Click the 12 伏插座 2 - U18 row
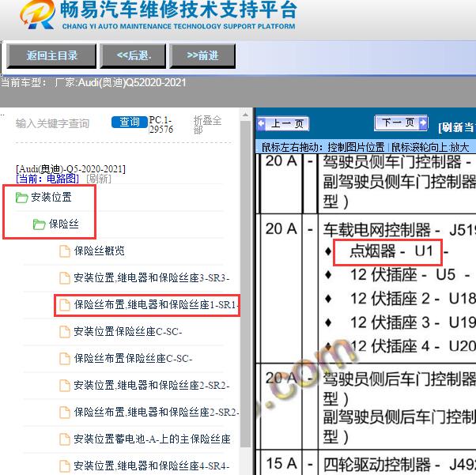The image size is (476, 475). pyautogui.click(x=413, y=298)
